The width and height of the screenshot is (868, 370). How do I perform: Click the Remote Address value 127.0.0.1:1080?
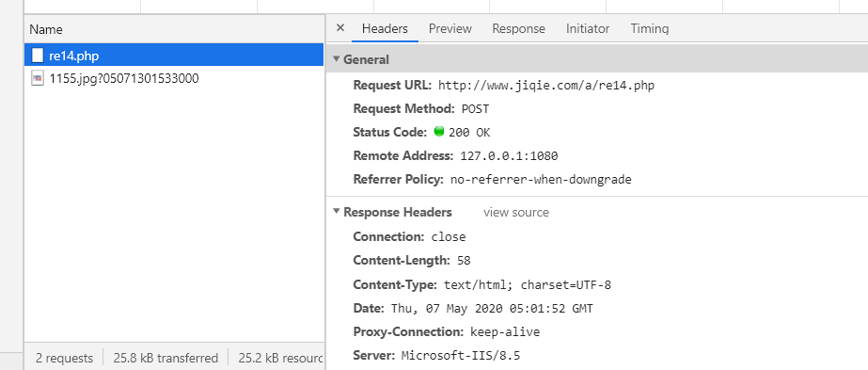[509, 155]
